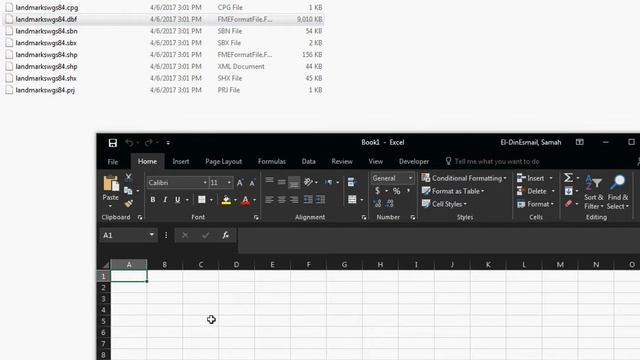The height and width of the screenshot is (360, 640).
Task: Click the Borders icon in Font group
Action: click(x=202, y=200)
